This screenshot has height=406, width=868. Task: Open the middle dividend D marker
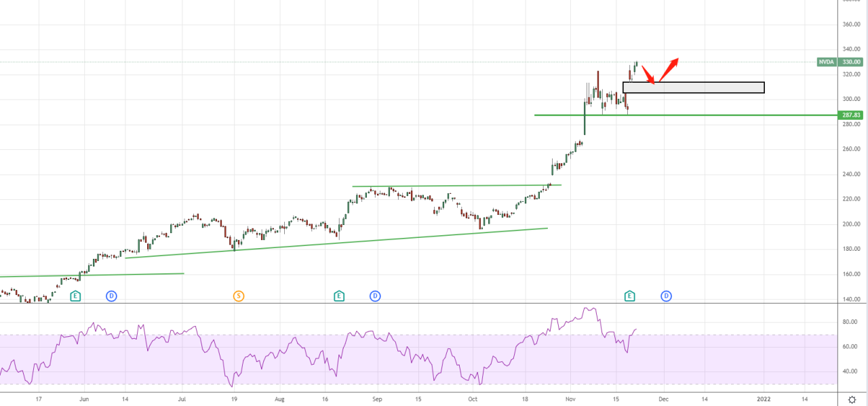[375, 296]
